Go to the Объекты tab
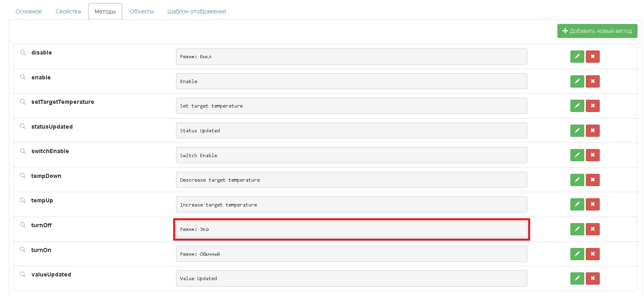This screenshot has height=296, width=644. pyautogui.click(x=141, y=11)
